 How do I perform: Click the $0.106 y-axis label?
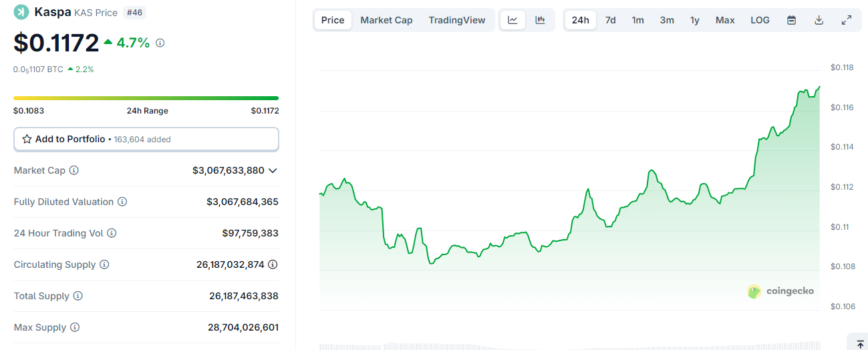[x=842, y=307]
